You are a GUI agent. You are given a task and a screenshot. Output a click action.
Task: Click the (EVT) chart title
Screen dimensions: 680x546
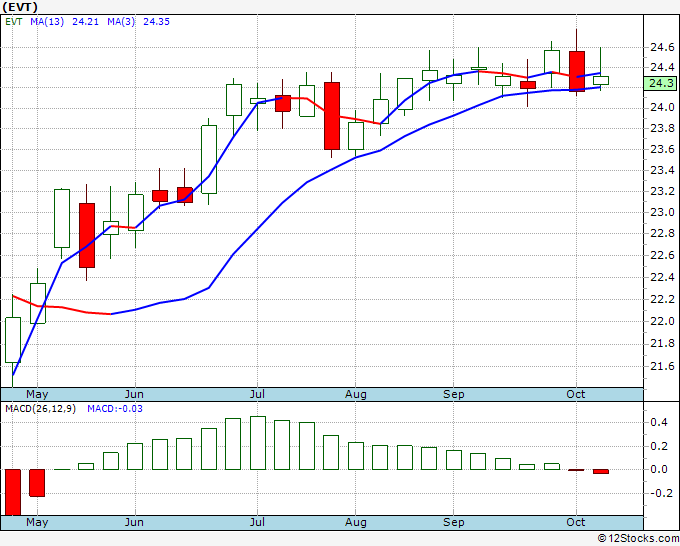tap(20, 7)
